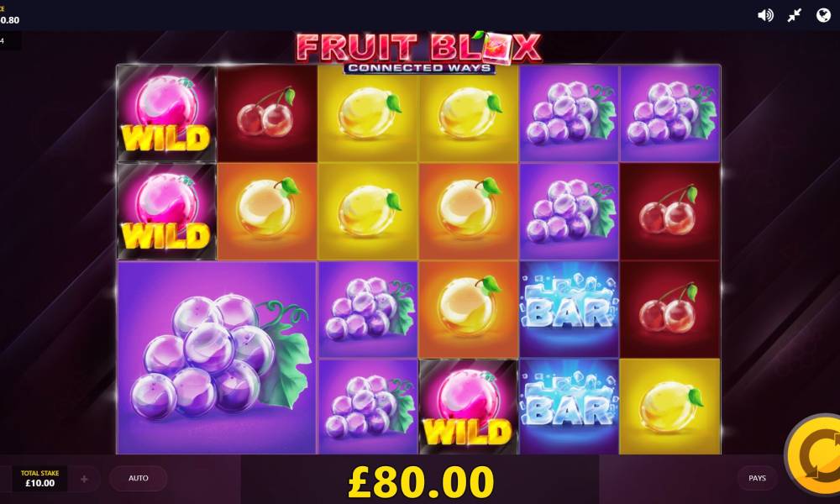Click the lemon symbol in the bottom-right corner
The width and height of the screenshot is (840, 504).
(669, 407)
